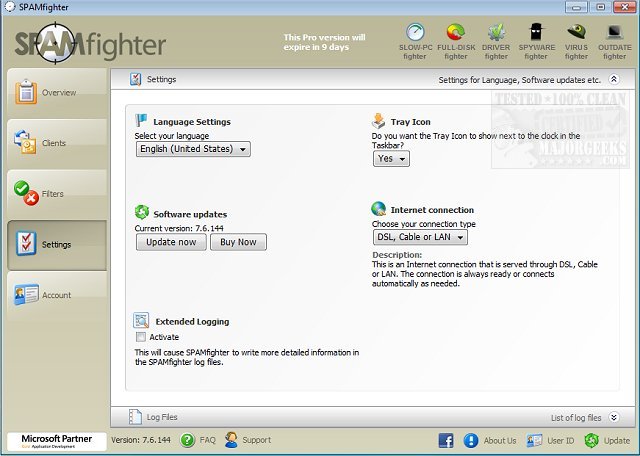
Task: Click the SPAMfighter crosshair logo
Action: (x=56, y=43)
